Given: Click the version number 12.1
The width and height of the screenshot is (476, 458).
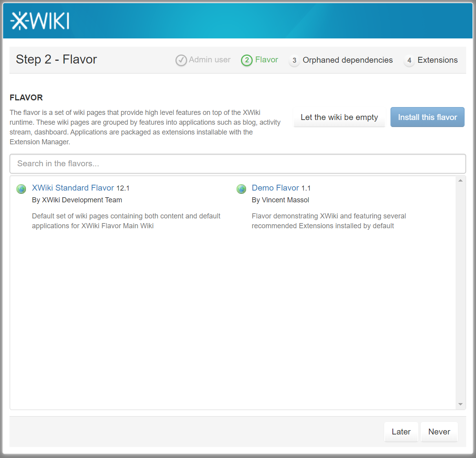Looking at the screenshot, I should (123, 188).
